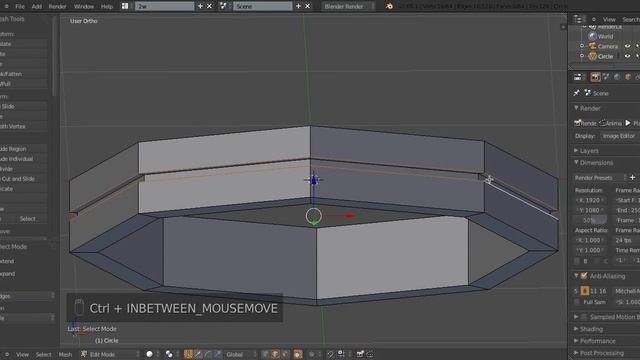Open the Help menu
Viewport: 640px width, 360px height.
pos(107,7)
